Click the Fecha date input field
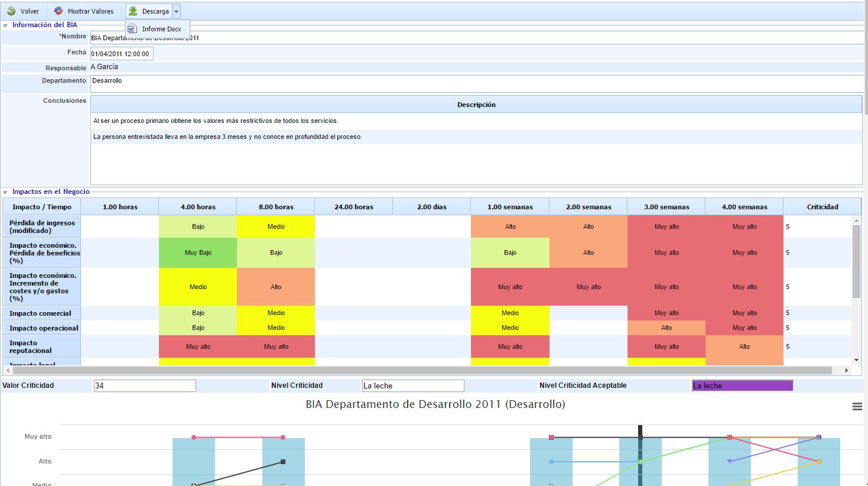The image size is (868, 486). coord(121,54)
